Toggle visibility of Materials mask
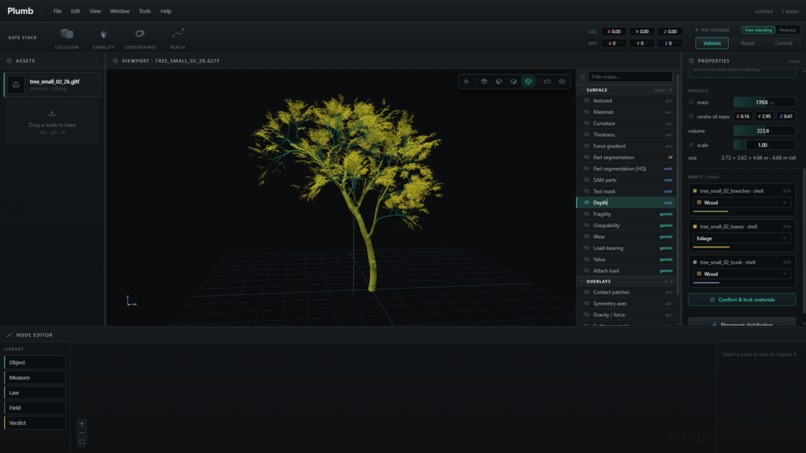This screenshot has height=453, width=806. pos(587,112)
